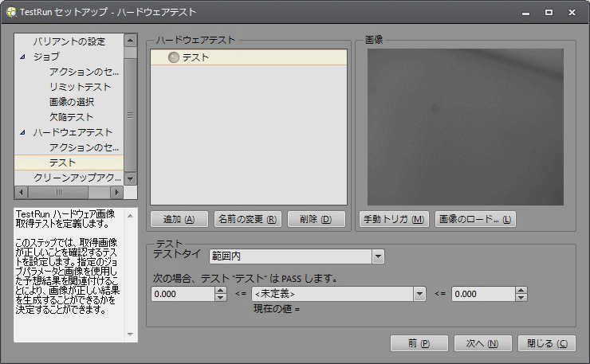590x364 pixels.
Task: Collapse the ジョブ tree node
Action: pyautogui.click(x=22, y=57)
